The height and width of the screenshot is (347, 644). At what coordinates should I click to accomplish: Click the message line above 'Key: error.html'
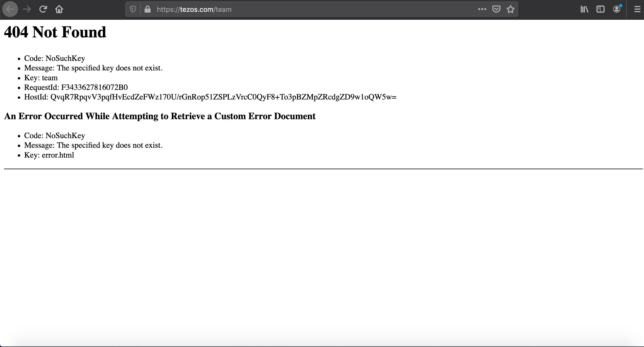(93, 145)
